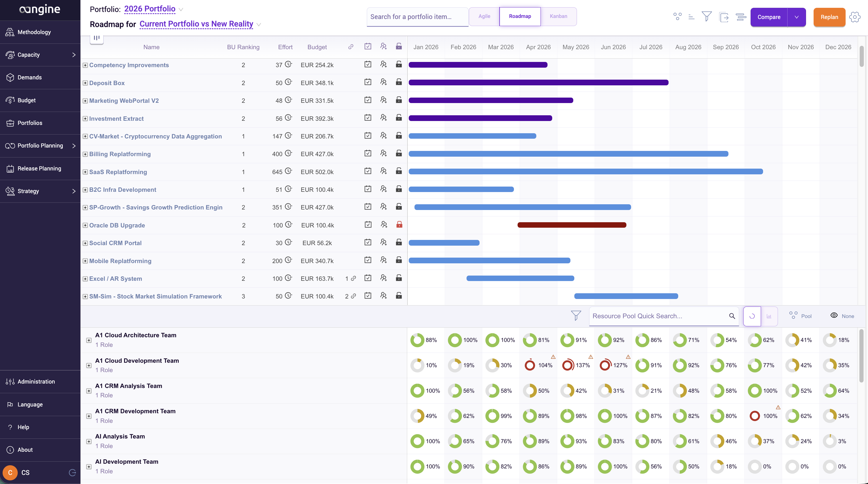Click the Deposit Box purple timeline bar
Image resolution: width=868 pixels, height=484 pixels.
538,82
